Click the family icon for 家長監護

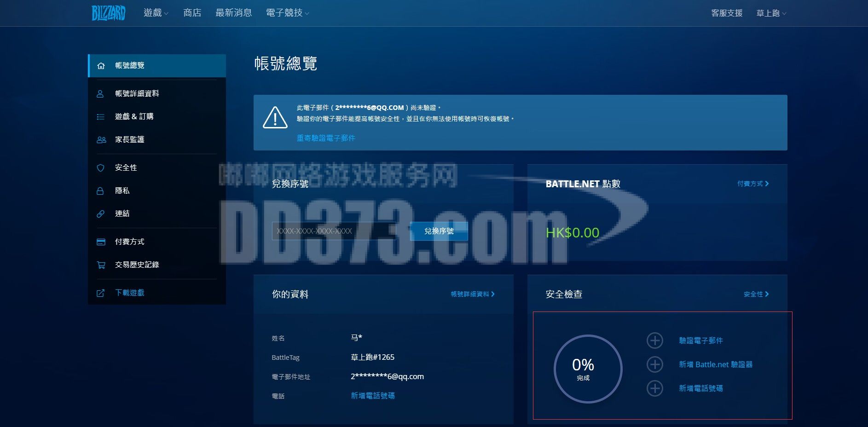[101, 140]
